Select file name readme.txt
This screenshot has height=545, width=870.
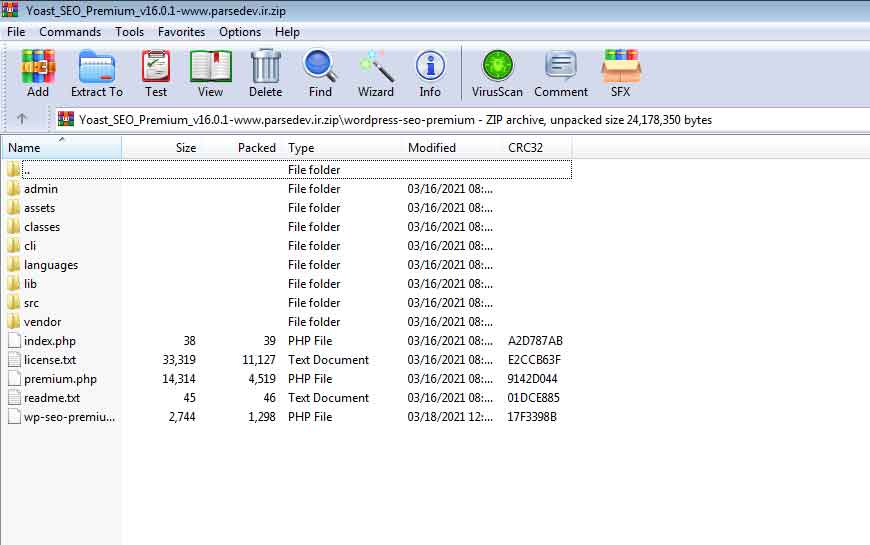click(52, 398)
